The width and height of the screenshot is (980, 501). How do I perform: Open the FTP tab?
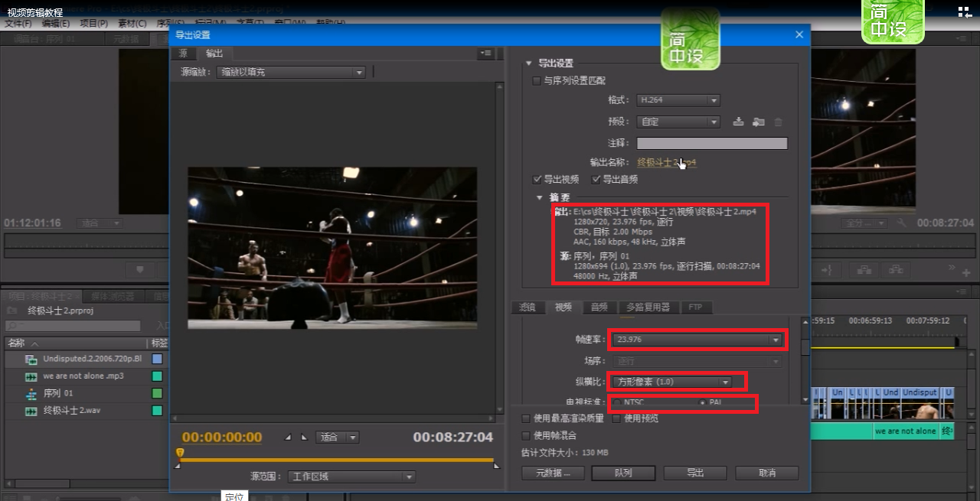click(695, 307)
